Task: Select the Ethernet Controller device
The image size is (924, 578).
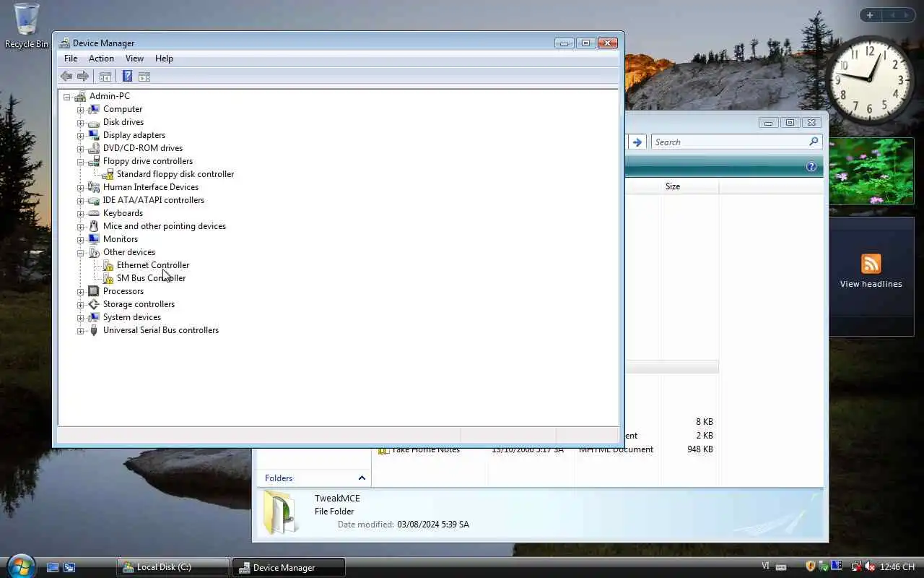Action: point(153,265)
